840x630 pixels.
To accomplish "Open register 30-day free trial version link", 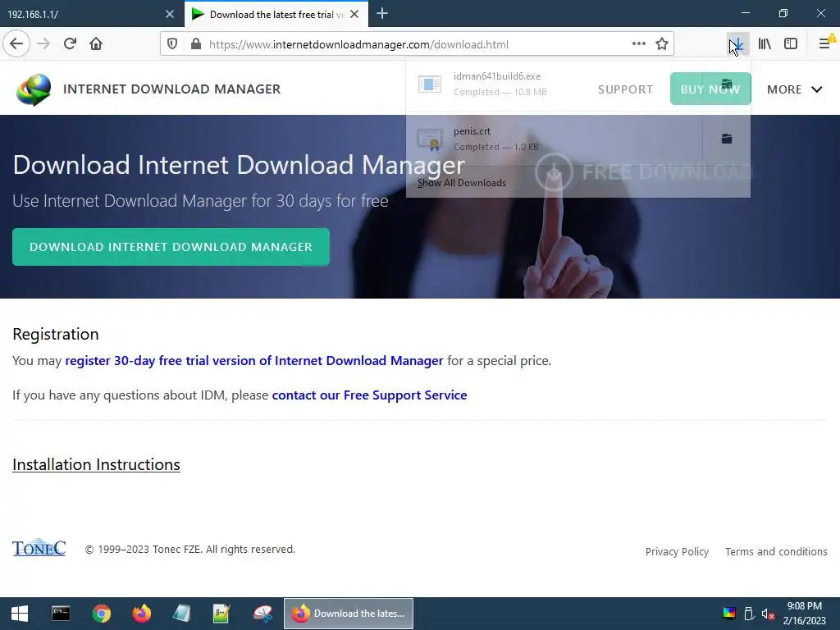I will [254, 361].
